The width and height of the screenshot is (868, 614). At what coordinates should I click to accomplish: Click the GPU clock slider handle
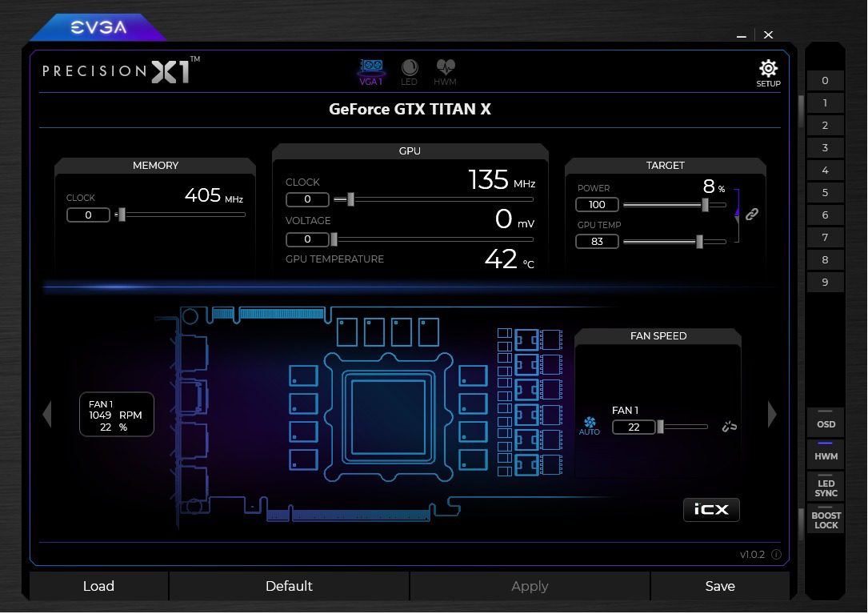[x=350, y=199]
